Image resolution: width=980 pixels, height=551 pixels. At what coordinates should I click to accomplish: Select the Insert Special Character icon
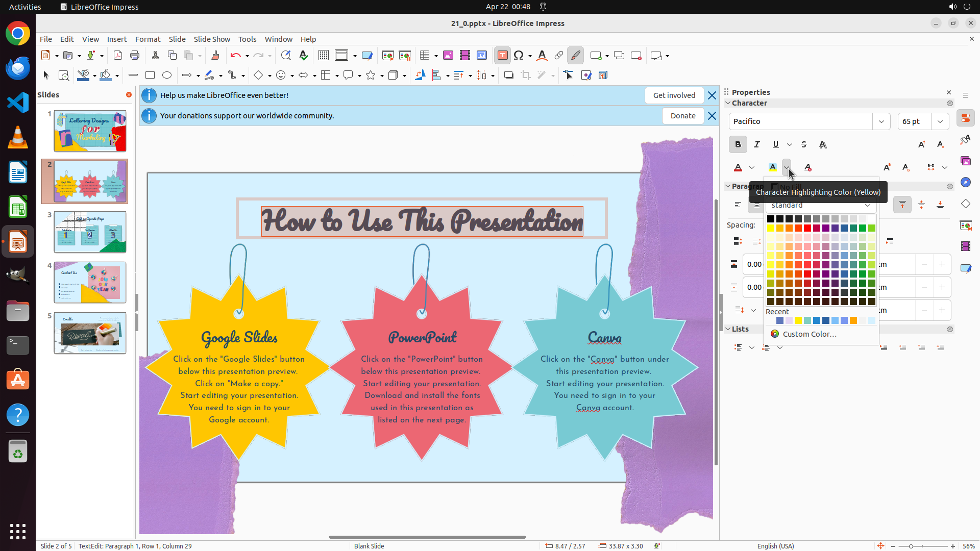(519, 56)
